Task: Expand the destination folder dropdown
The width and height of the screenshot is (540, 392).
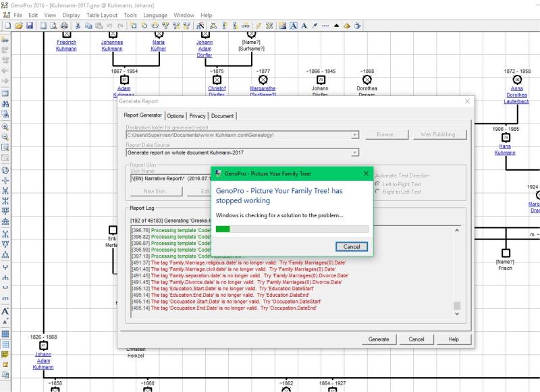Action: point(355,135)
